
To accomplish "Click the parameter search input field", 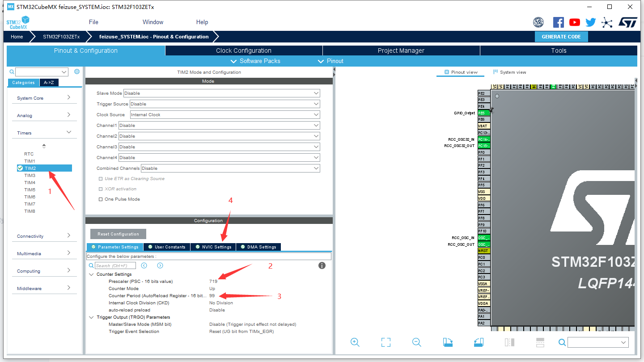I will pos(115,265).
